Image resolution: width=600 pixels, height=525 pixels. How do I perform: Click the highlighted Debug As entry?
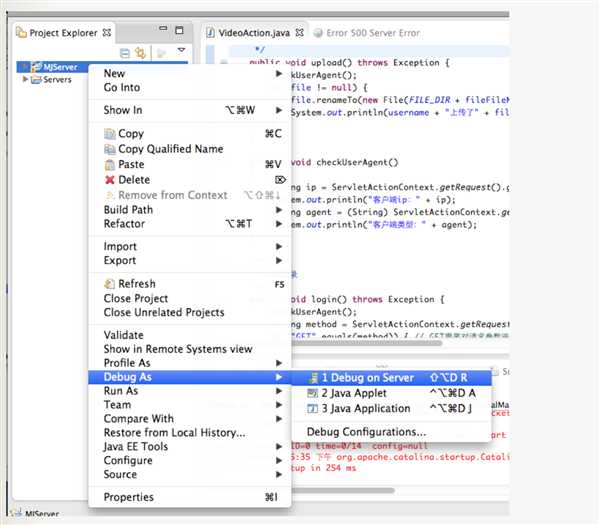189,377
